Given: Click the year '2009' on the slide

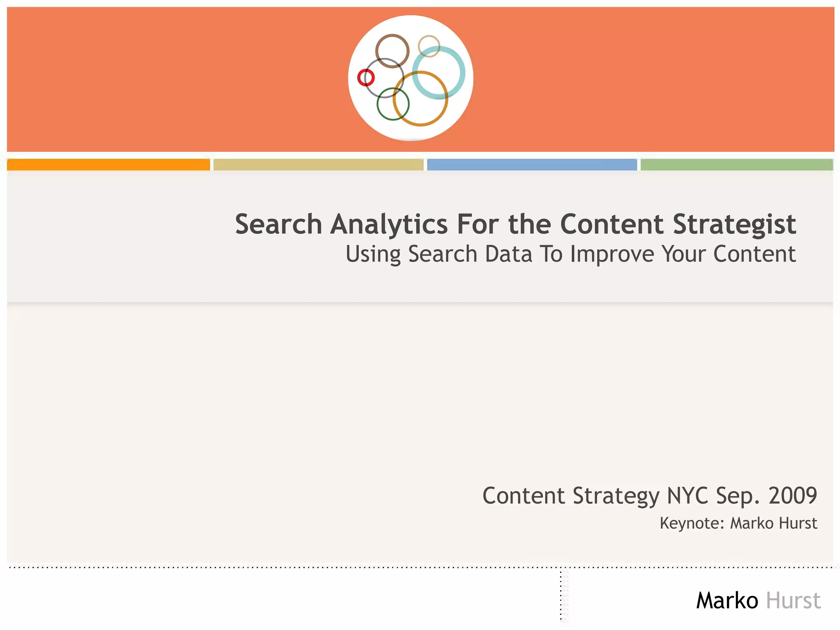Looking at the screenshot, I should point(792,495).
